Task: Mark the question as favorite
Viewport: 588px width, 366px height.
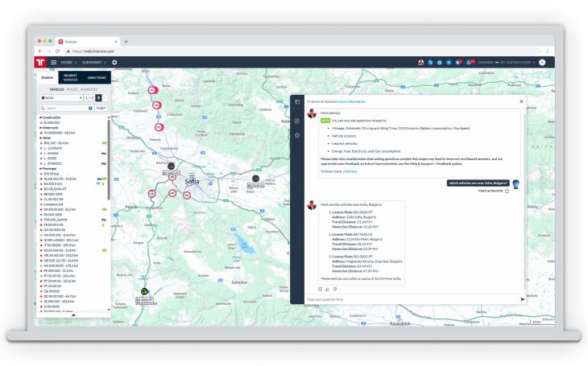Action: tap(507, 191)
